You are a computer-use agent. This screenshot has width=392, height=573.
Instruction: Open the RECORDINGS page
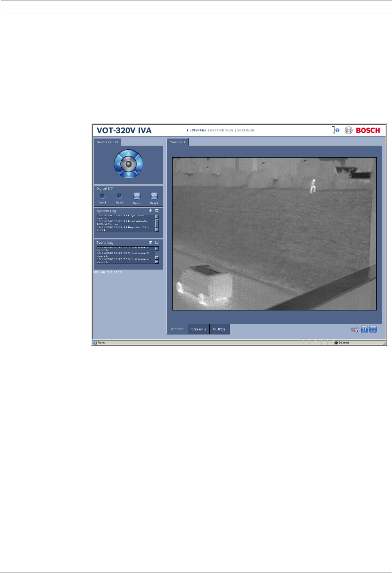(x=221, y=130)
